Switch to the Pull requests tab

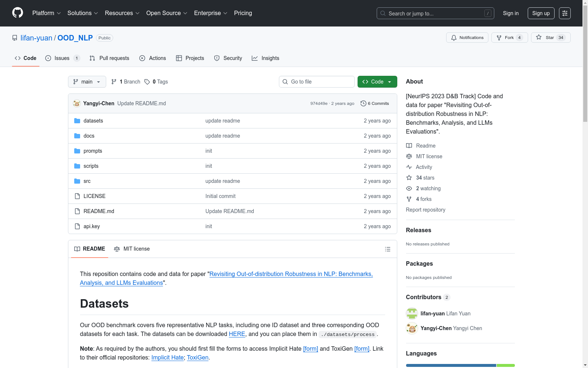[x=109, y=58]
